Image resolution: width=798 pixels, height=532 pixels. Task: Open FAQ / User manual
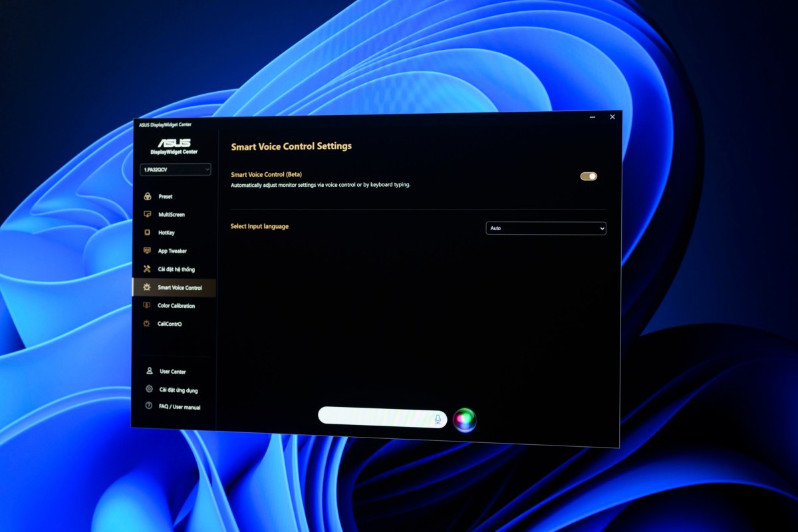[x=178, y=407]
